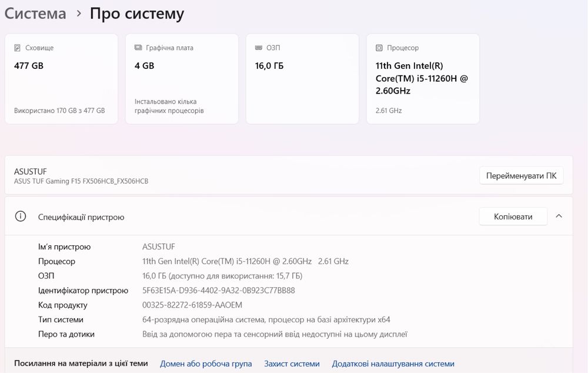The image size is (588, 373).
Task: Click the Код продукту label
Action: 63,305
